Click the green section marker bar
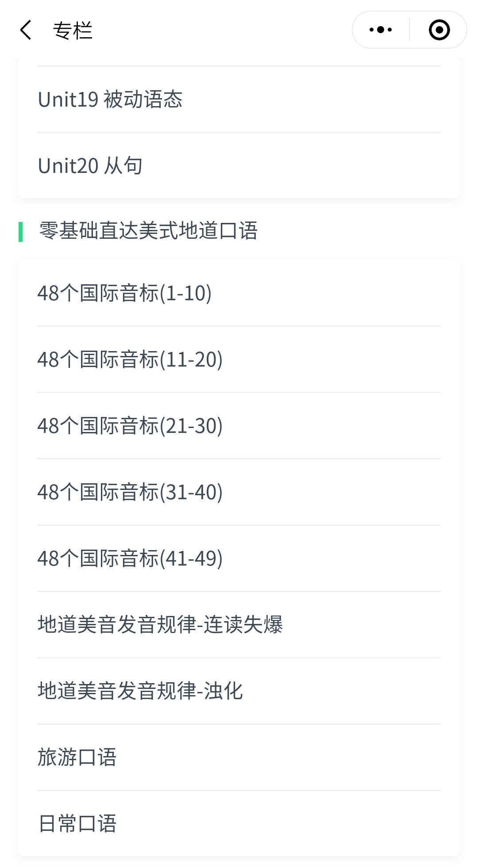Image resolution: width=478 pixels, height=868 pixels. (x=21, y=232)
